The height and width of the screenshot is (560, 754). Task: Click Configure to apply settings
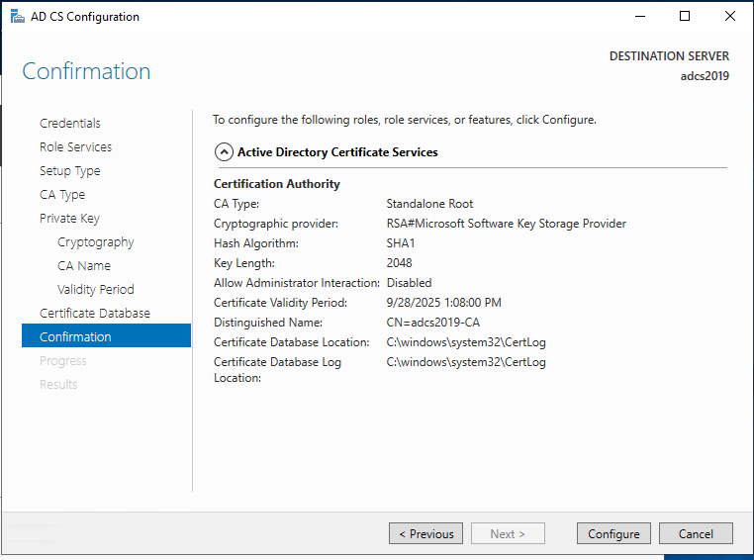613,534
